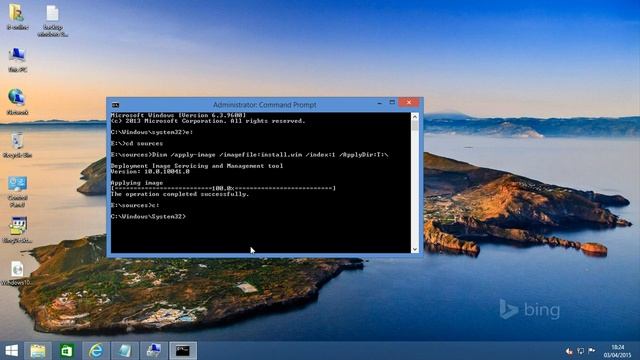Select the Control Panel desktop icon

coord(17,191)
